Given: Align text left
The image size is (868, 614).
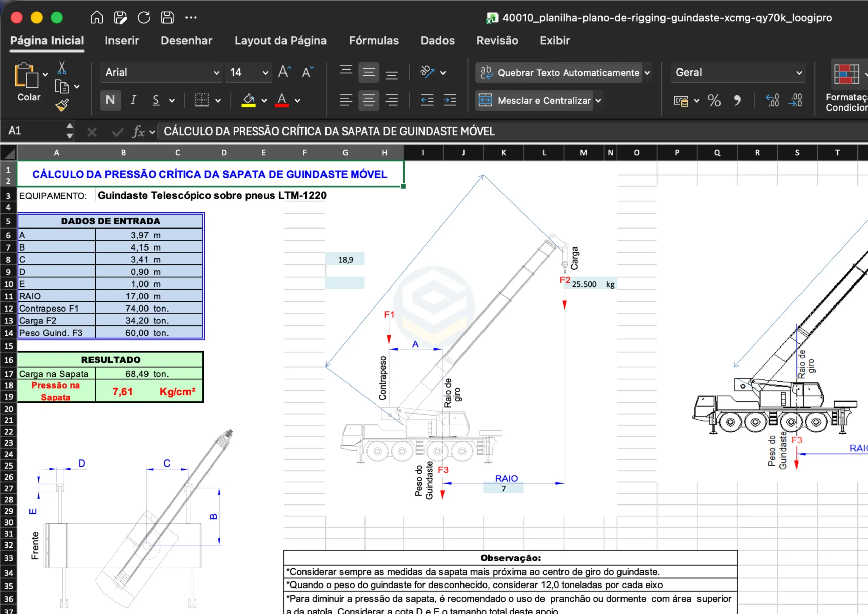Looking at the screenshot, I should [x=346, y=100].
